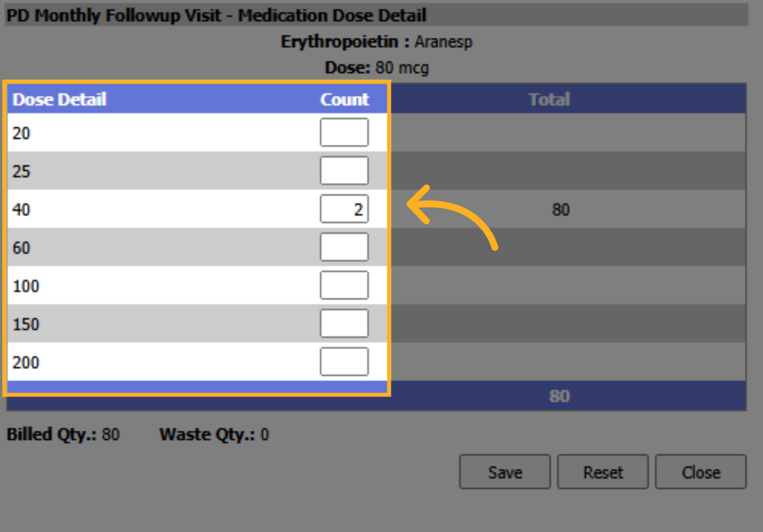This screenshot has width=763, height=532.
Task: Click the Reset button
Action: 603,472
